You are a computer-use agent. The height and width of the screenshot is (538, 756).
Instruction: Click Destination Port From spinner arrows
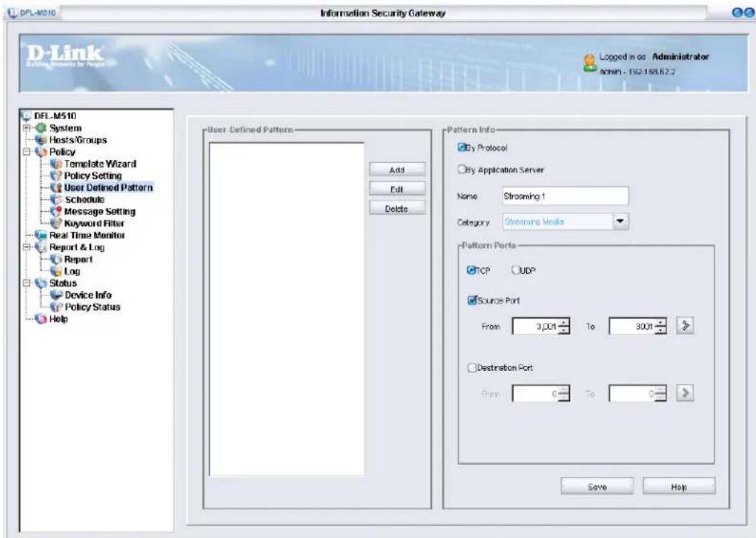click(564, 394)
